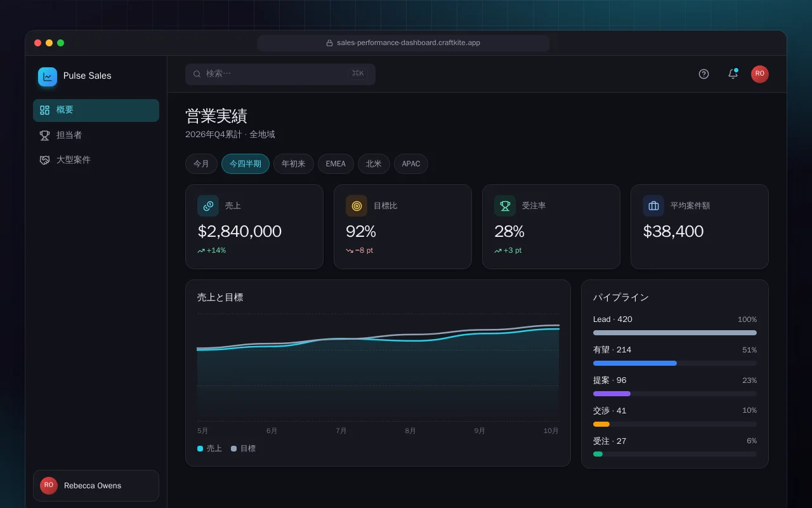Screen dimensions: 812x508
Task: Click the 92% target ratio value
Action: tap(361, 231)
